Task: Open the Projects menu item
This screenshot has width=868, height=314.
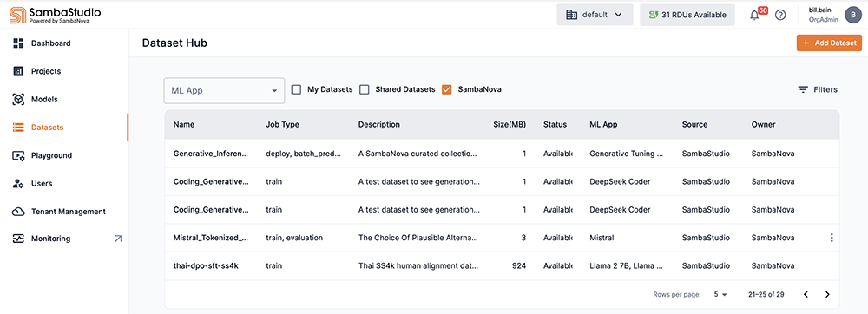Action: [x=46, y=71]
